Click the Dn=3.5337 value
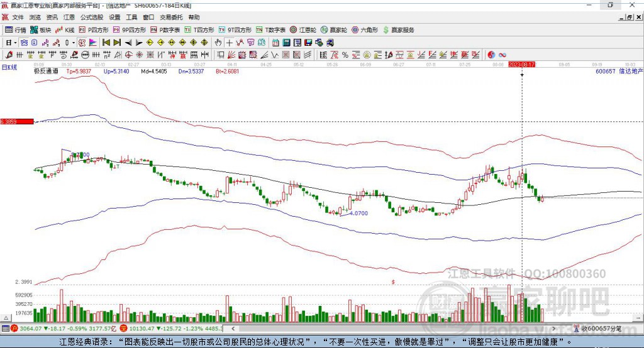Viewport: 644px width, 348px height. (191, 71)
